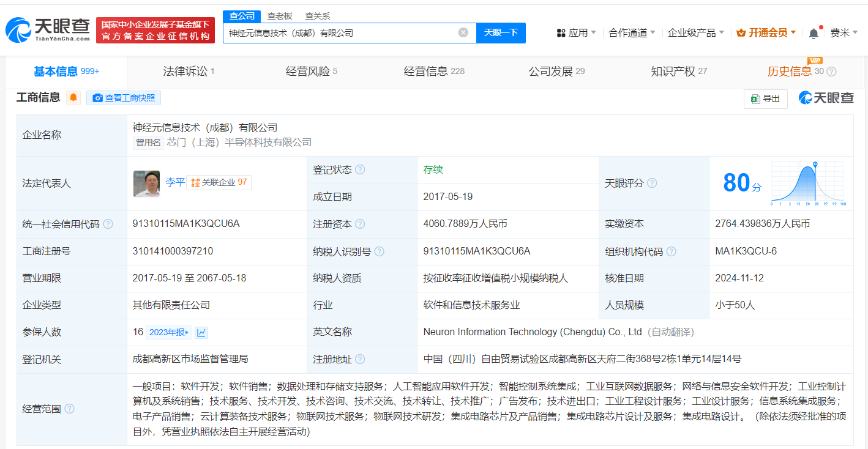Click the camera icon in 查看工商快照
The width and height of the screenshot is (868, 449).
(98, 97)
